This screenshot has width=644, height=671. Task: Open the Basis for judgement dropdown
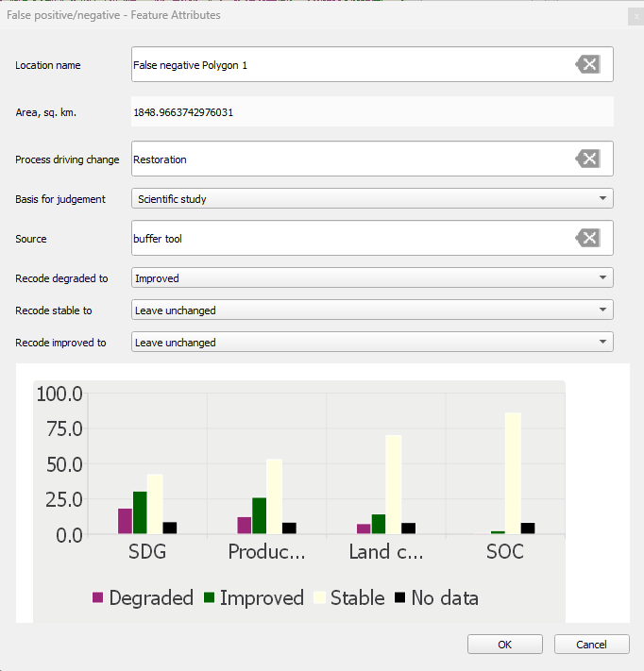(x=372, y=199)
